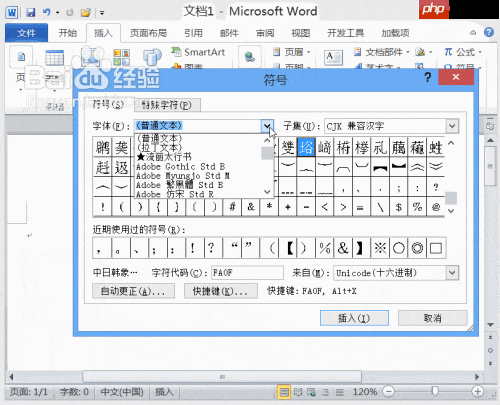Select the web layout view icon

pyautogui.click(x=311, y=392)
